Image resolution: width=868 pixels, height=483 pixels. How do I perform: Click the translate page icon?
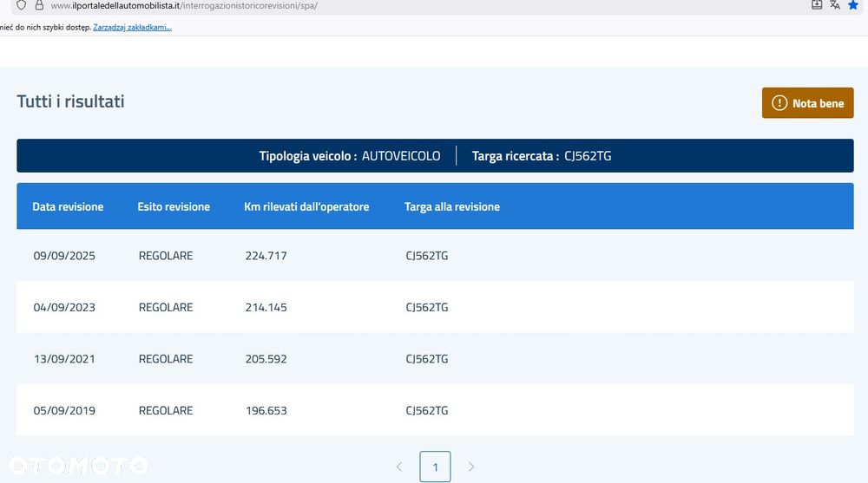click(835, 5)
